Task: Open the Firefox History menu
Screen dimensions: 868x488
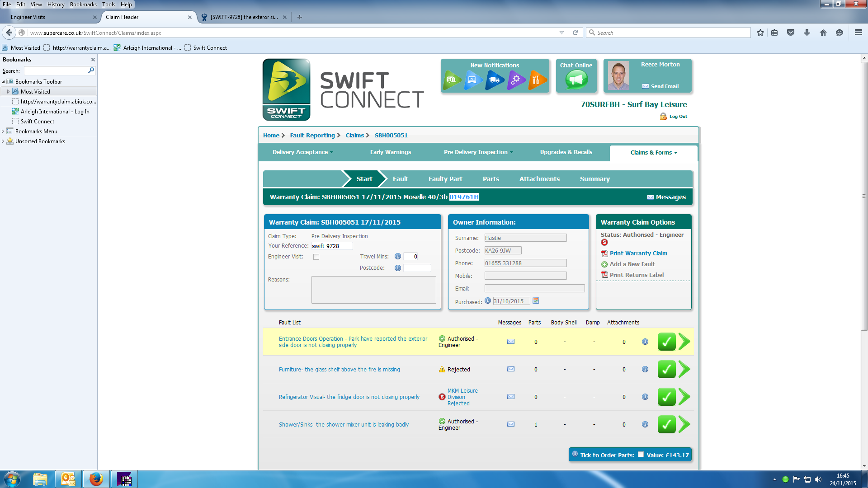Action: coord(56,5)
